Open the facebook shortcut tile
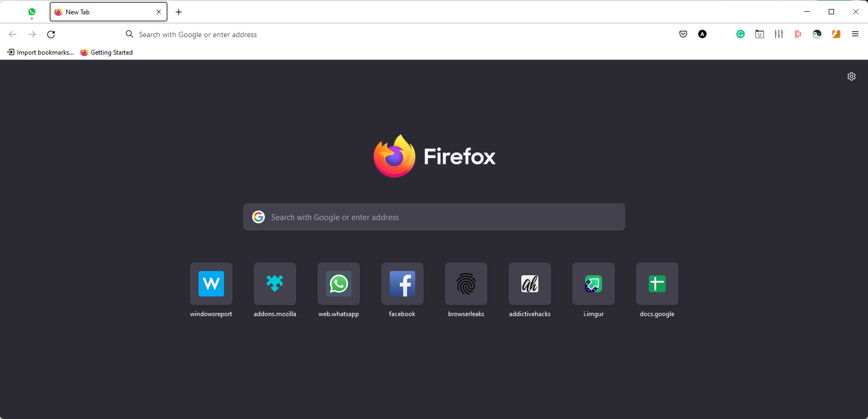Image resolution: width=868 pixels, height=419 pixels. [x=402, y=284]
